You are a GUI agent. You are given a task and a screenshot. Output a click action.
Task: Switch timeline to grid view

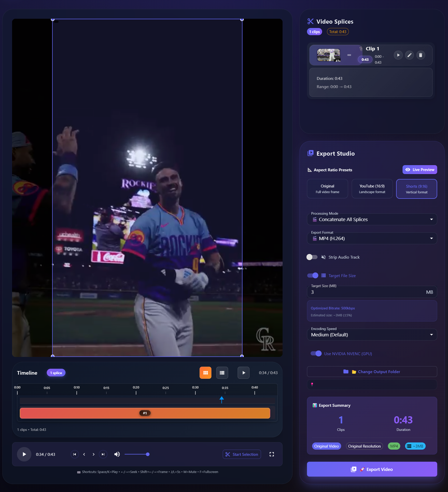click(206, 373)
